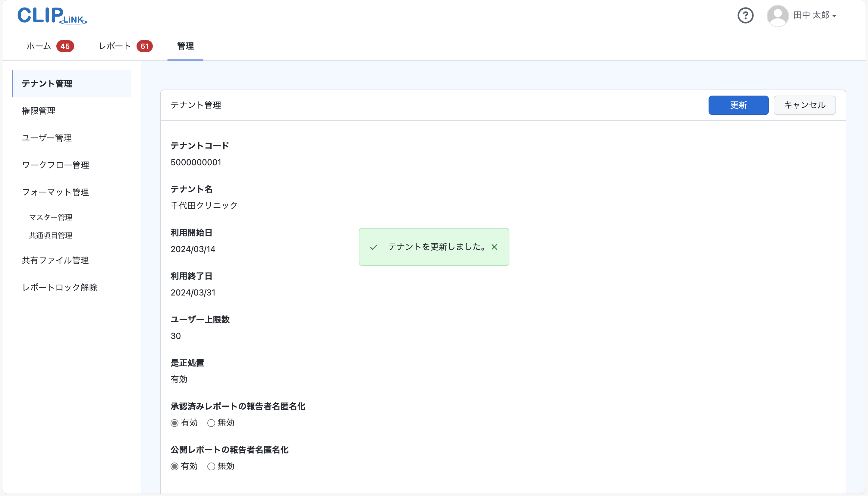This screenshot has height=496, width=868.
Task: Select 無効 for 承認済みレポートの報告者名匿名化
Action: (211, 423)
